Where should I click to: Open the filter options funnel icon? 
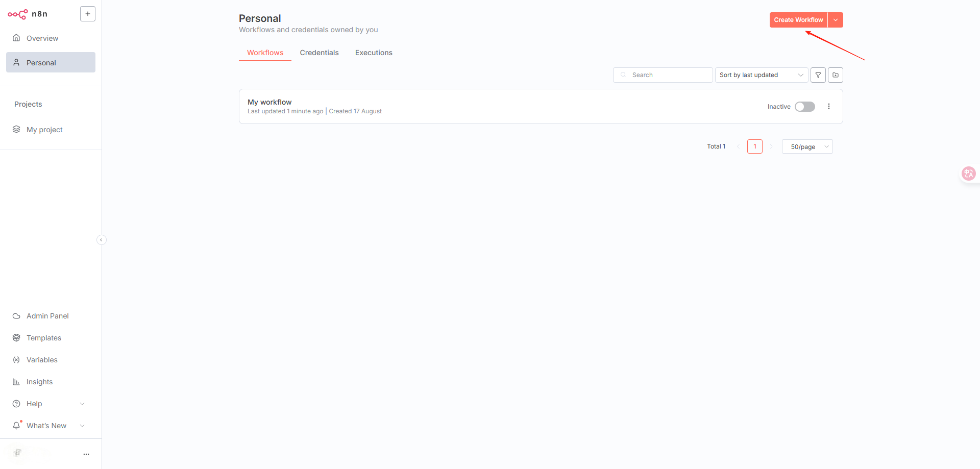818,75
